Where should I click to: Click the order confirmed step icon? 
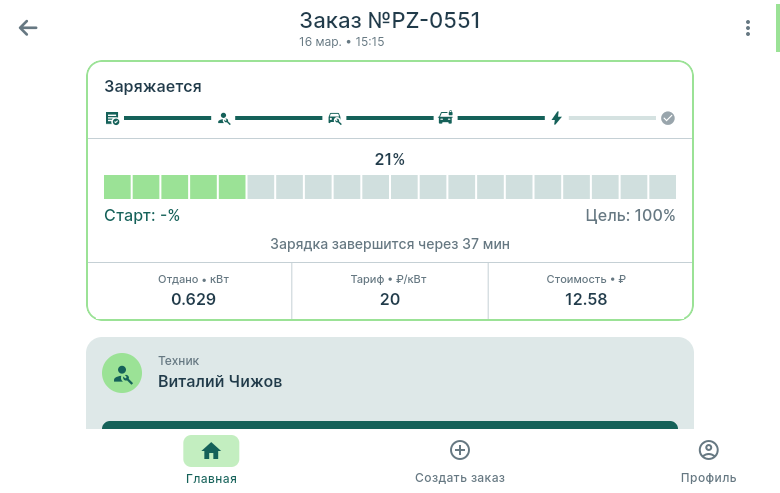click(x=113, y=118)
